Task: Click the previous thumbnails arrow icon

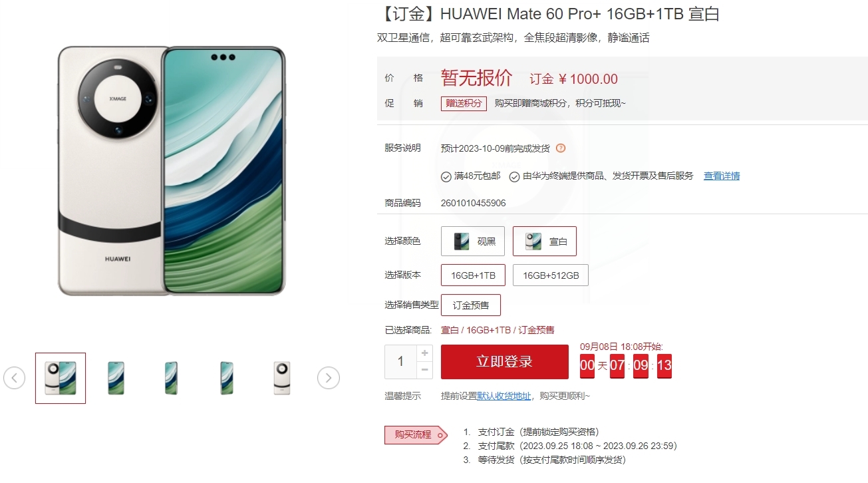Action: pyautogui.click(x=14, y=378)
